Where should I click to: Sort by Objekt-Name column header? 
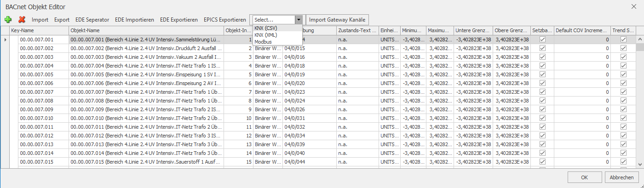pyautogui.click(x=146, y=31)
